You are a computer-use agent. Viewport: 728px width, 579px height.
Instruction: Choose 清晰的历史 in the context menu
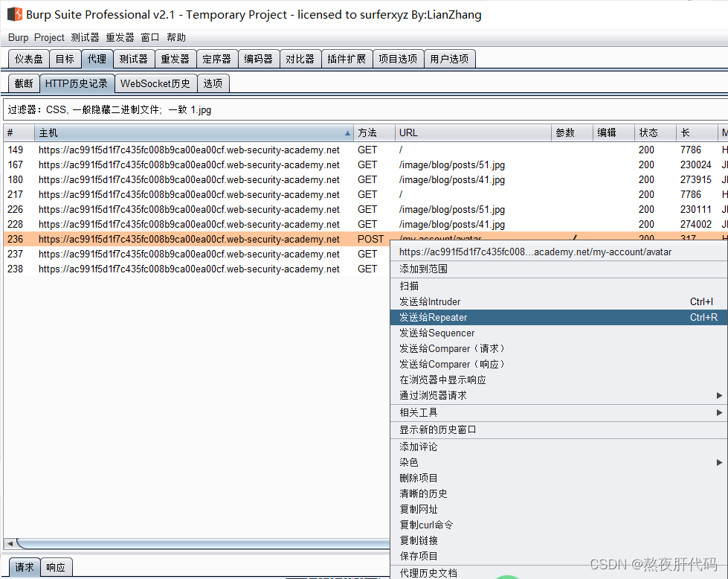point(559,493)
